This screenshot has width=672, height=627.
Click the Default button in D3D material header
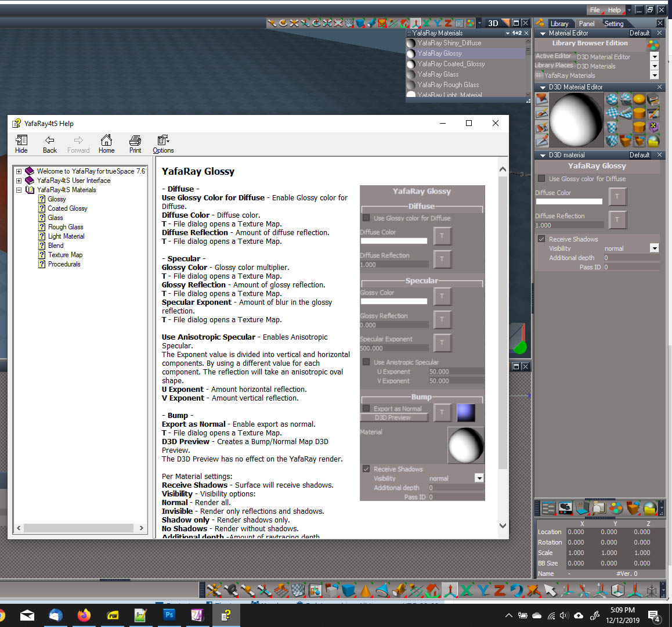click(x=640, y=155)
